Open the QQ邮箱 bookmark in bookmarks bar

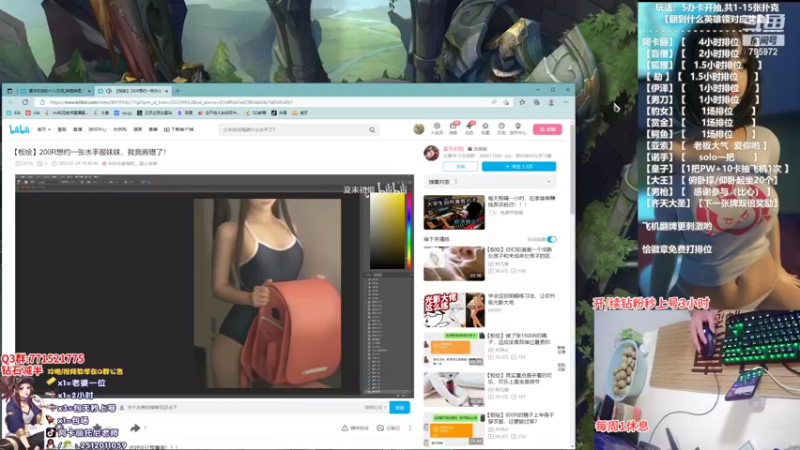pos(255,113)
